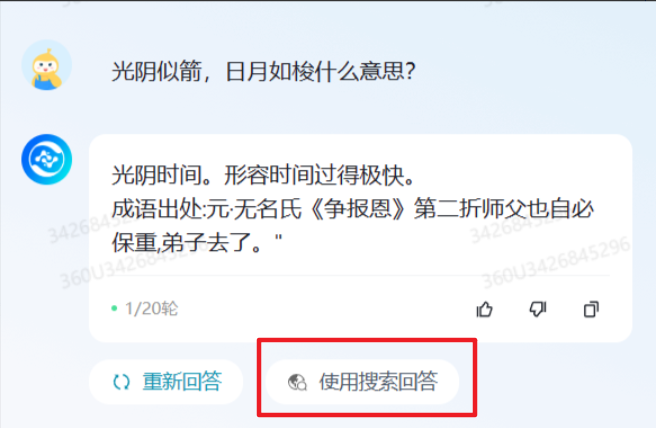Click the green status dot
656x428 pixels.
coord(114,308)
